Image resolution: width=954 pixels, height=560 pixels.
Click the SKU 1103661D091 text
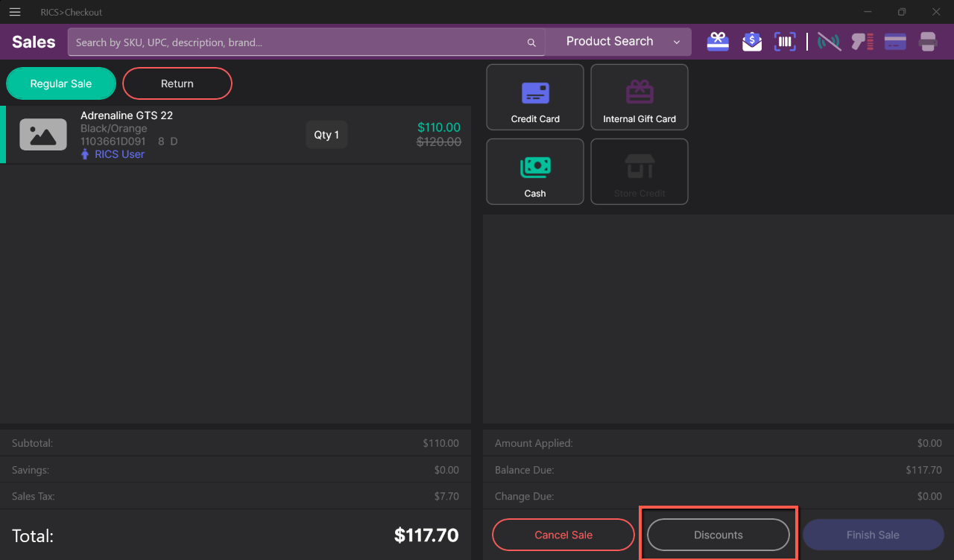pos(113,141)
